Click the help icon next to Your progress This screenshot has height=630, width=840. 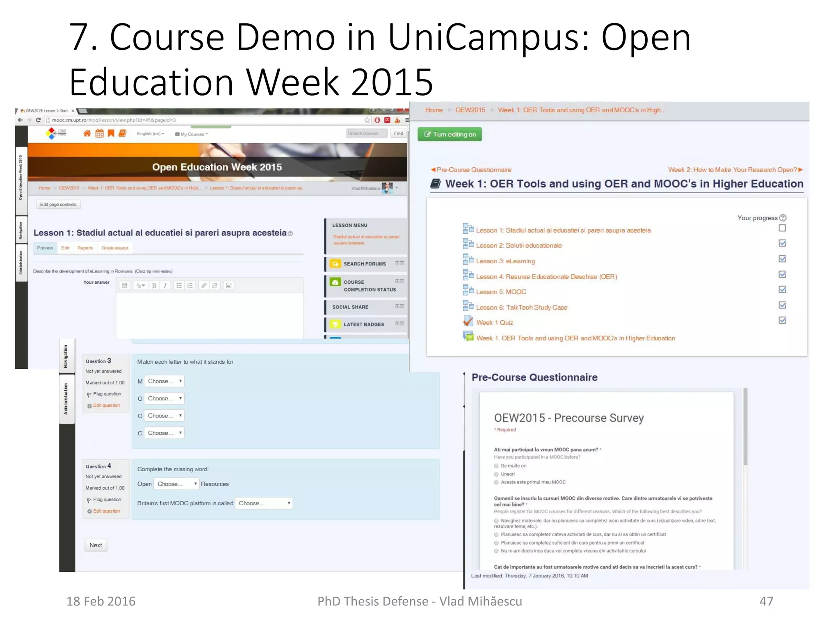pyautogui.click(x=783, y=218)
